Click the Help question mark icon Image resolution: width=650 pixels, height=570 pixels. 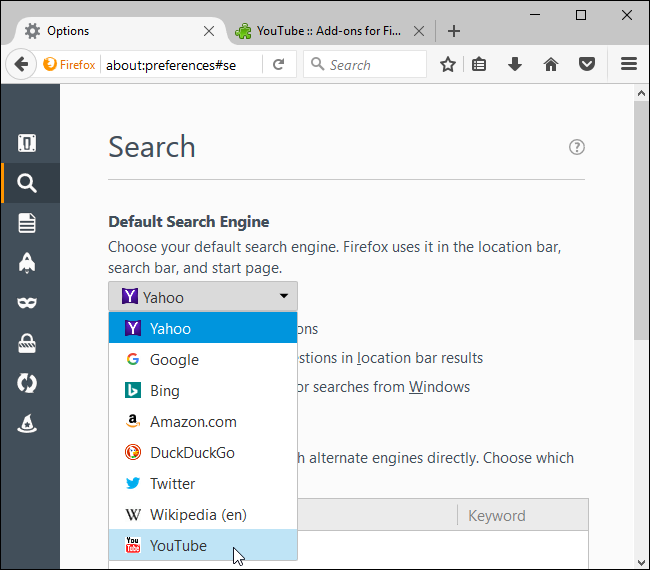coord(576,147)
